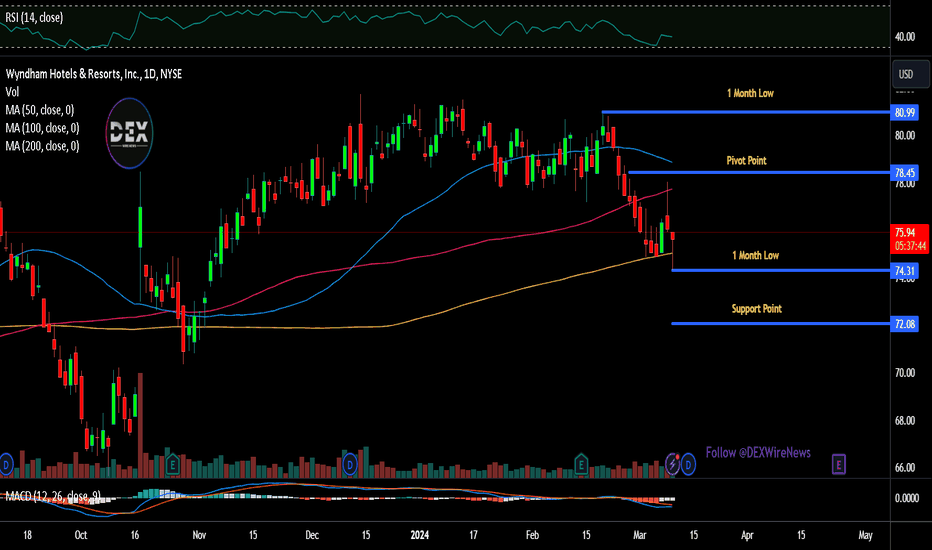Viewport: 932px width, 550px height.
Task: Click the May label on the time axis
Action: 865,535
